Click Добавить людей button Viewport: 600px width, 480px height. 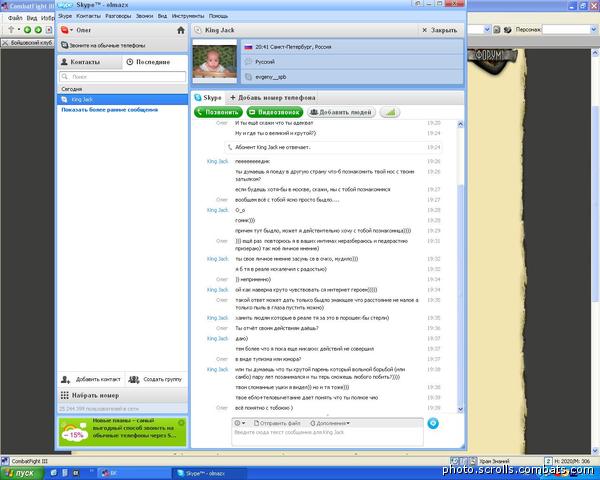pos(341,112)
